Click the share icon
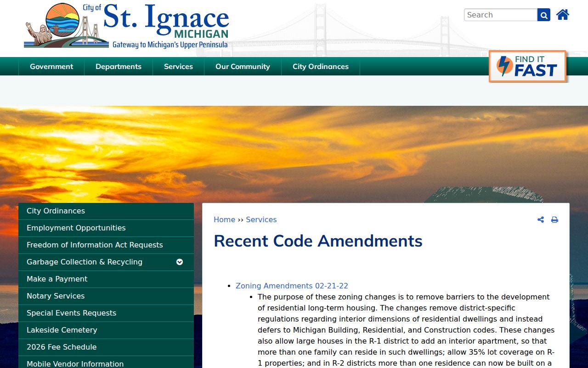The width and height of the screenshot is (588, 368). 541,220
